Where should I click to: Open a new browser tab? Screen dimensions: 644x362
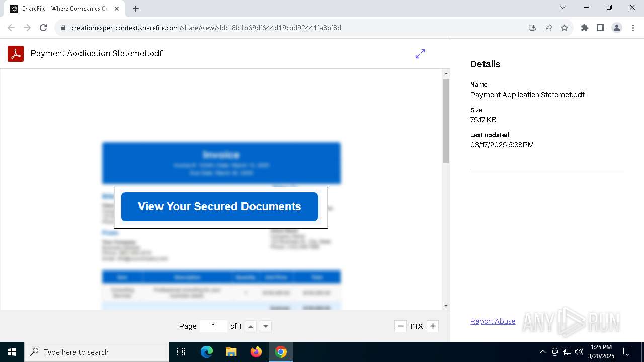click(136, 9)
